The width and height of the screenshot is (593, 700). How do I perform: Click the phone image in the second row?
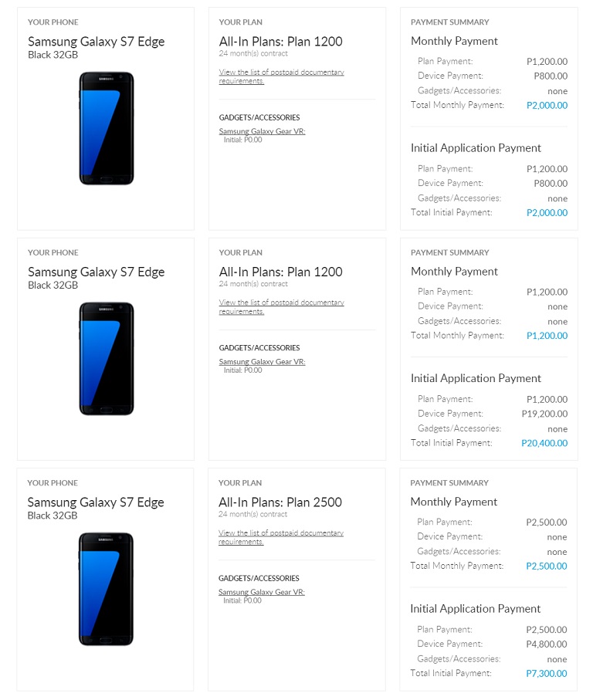[107, 358]
